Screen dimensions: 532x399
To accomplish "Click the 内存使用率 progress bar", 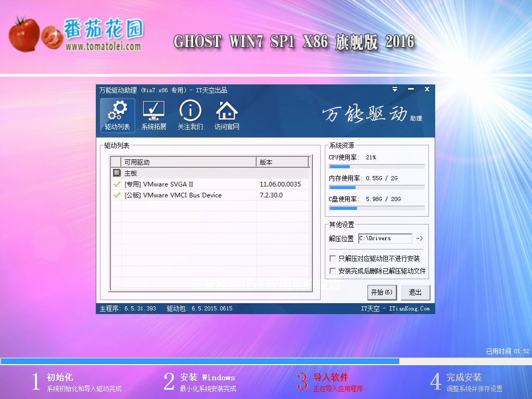I will 377,188.
